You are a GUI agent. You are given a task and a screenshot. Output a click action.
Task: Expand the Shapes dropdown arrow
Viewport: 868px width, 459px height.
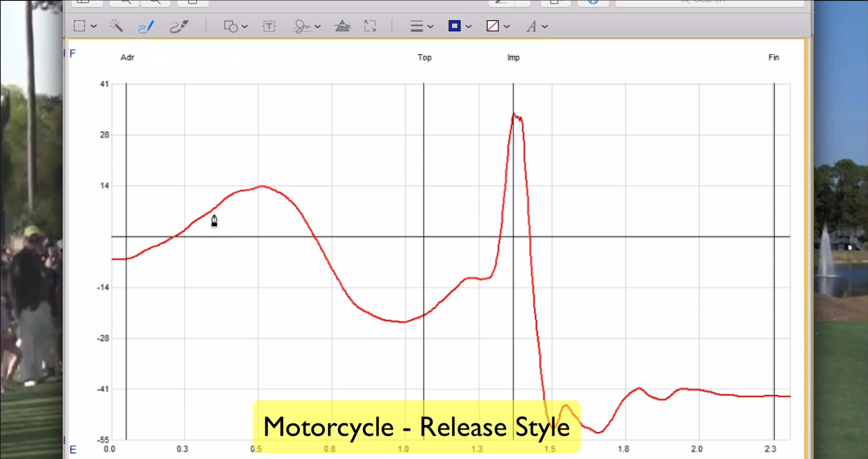[x=245, y=26]
